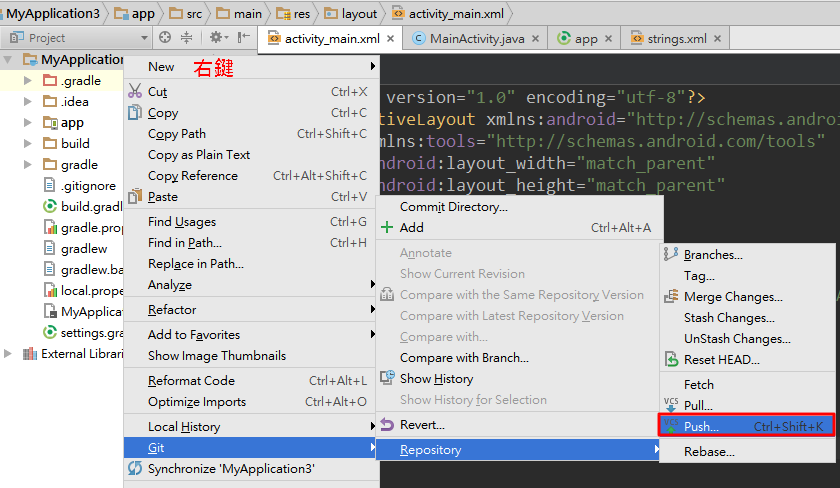Viewport: 840px width, 488px height.
Task: Click the purple Revert arrow icon
Action: (387, 424)
